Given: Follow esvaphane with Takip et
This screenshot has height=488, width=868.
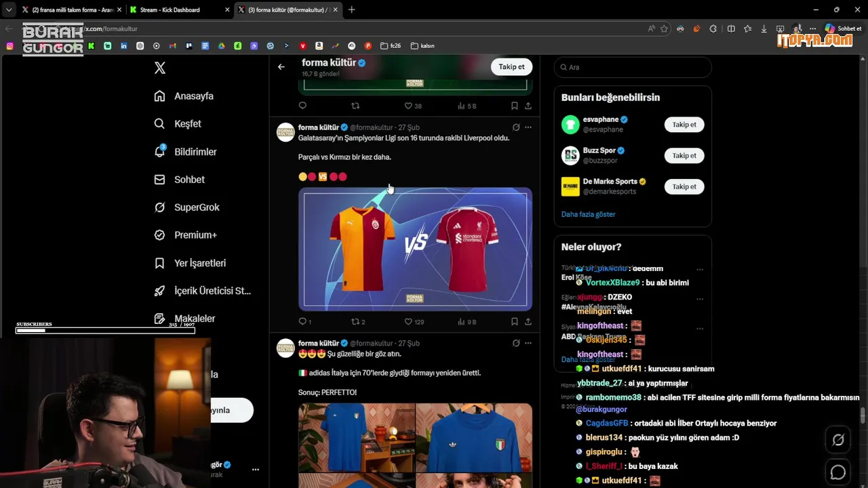Looking at the screenshot, I should [684, 125].
